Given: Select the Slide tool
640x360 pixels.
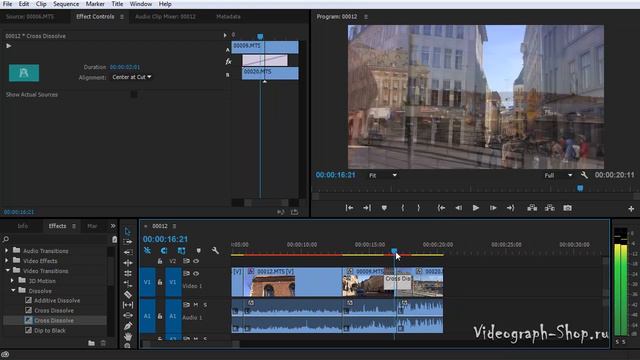Looking at the screenshot, I should pos(127,315).
